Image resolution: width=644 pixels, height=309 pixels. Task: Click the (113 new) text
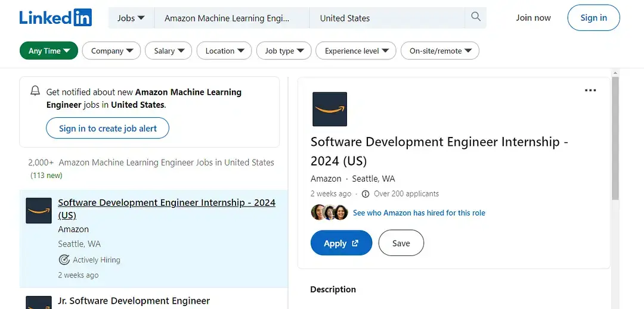tap(47, 176)
